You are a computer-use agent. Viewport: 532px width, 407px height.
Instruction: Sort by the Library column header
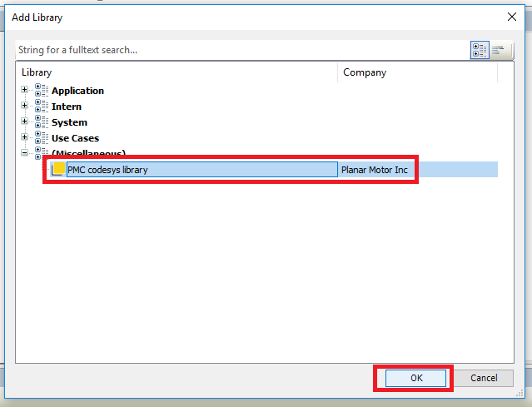pos(177,72)
